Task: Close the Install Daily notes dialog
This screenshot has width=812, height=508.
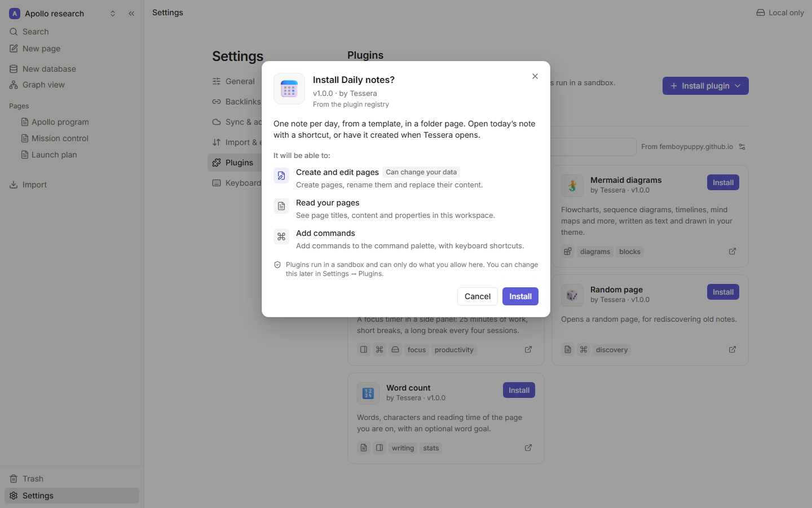Action: pyautogui.click(x=535, y=76)
